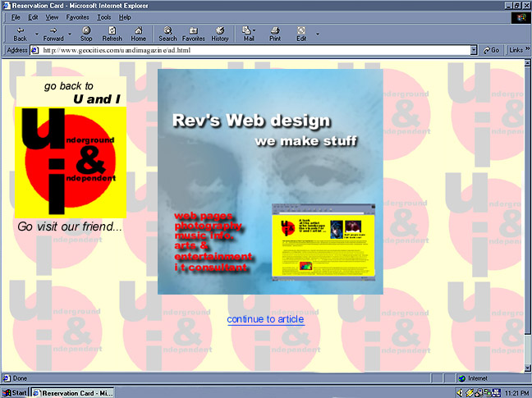
Task: Open the Edit toolbar button dropdown
Action: pos(318,34)
